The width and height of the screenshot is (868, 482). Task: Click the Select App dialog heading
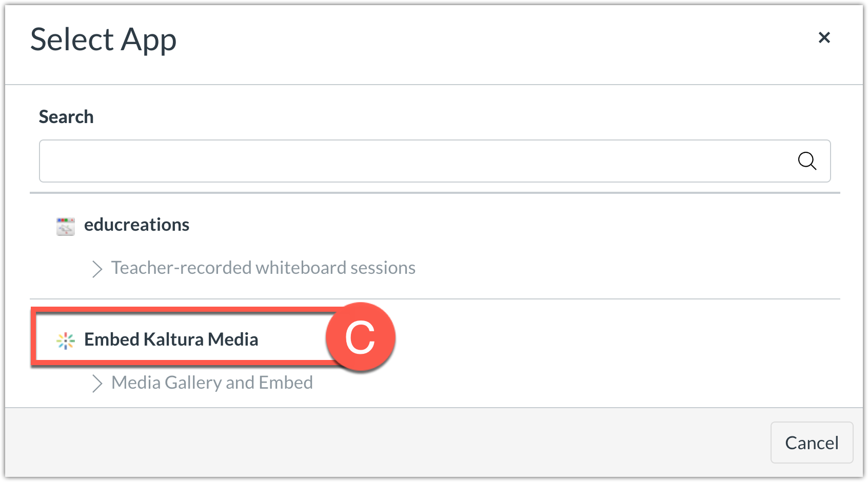(x=103, y=39)
